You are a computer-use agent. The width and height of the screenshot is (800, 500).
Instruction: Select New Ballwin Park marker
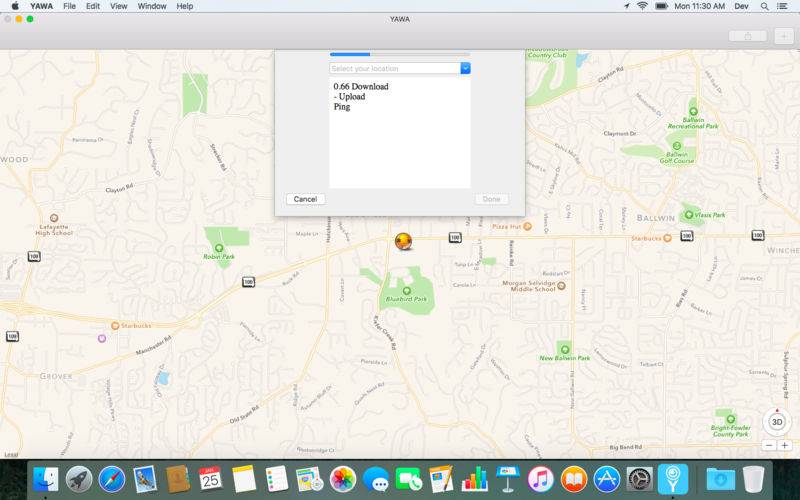point(565,349)
